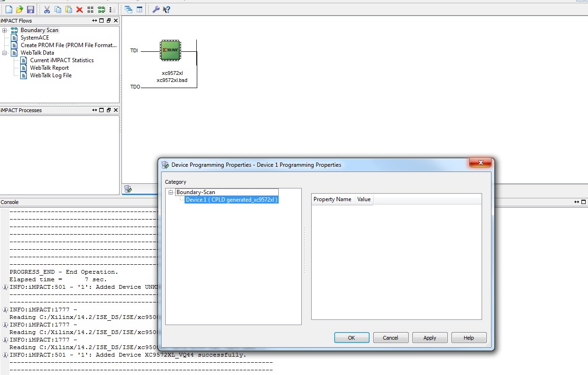This screenshot has width=588, height=375.
Task: Confirm the dialog with OK
Action: (x=352, y=338)
